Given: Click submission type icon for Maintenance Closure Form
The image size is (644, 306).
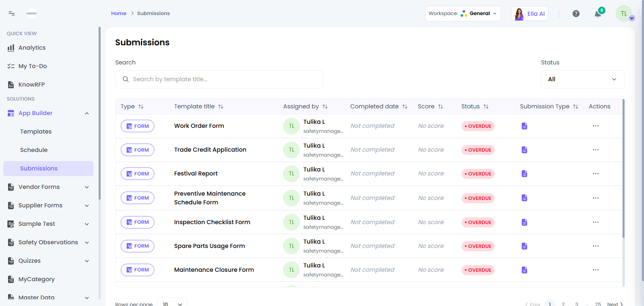Looking at the screenshot, I should pos(524,270).
